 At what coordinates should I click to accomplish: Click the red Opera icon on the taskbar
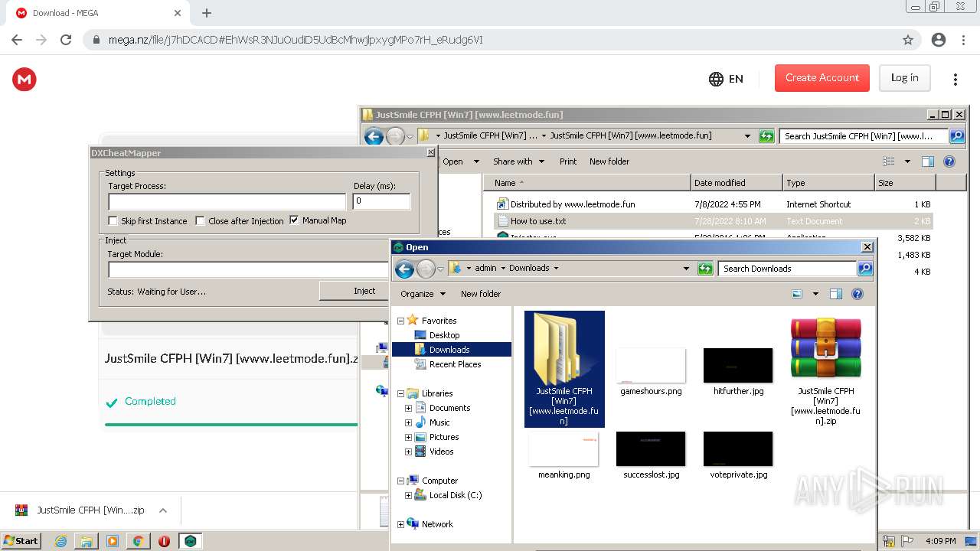point(164,541)
